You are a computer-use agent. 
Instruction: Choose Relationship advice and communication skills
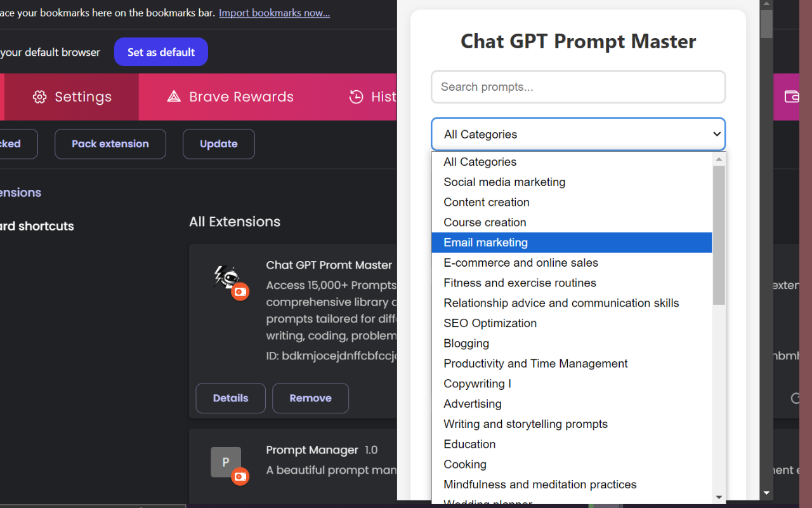(572, 303)
